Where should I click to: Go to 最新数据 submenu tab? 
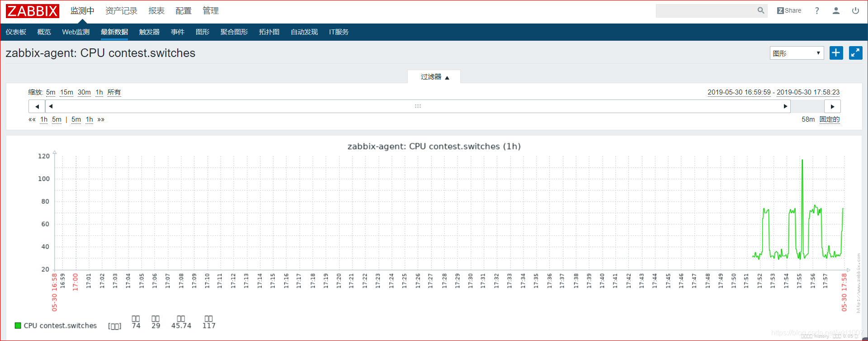pyautogui.click(x=114, y=32)
